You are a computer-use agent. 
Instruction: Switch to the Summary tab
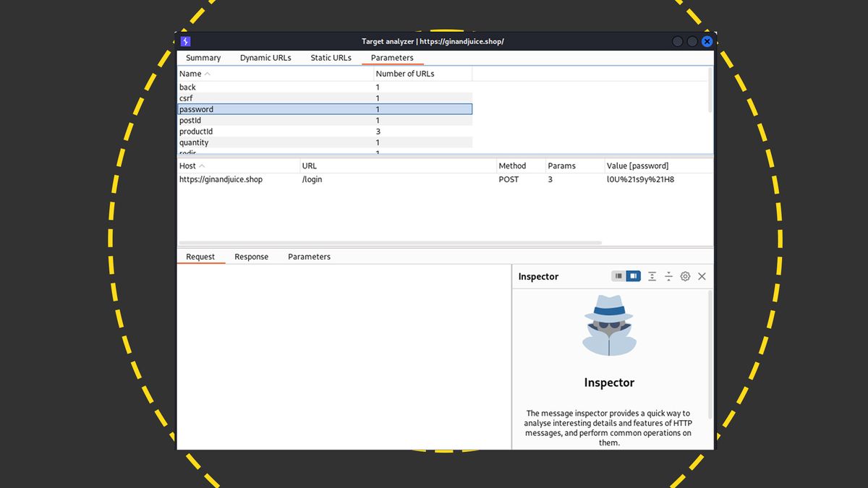[x=203, y=57]
